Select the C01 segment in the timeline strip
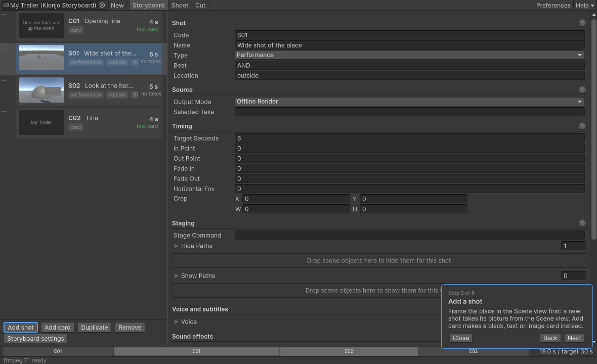The image size is (597, 364). [x=58, y=351]
